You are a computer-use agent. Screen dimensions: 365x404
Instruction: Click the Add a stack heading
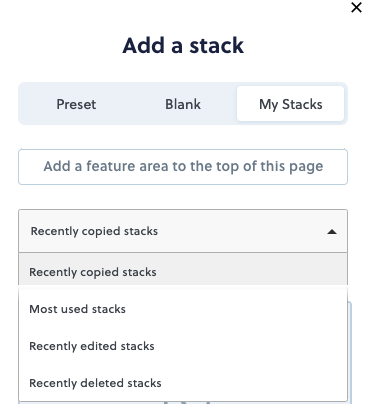[183, 45]
